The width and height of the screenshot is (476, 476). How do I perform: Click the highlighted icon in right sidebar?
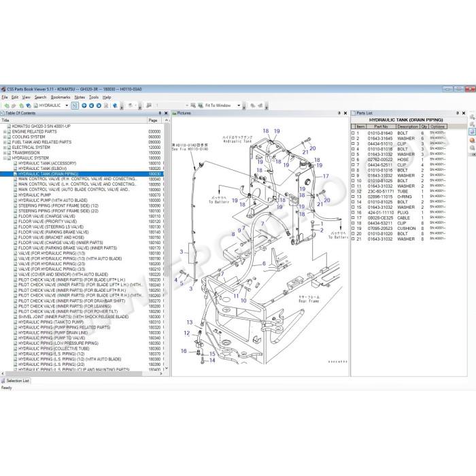472,132
